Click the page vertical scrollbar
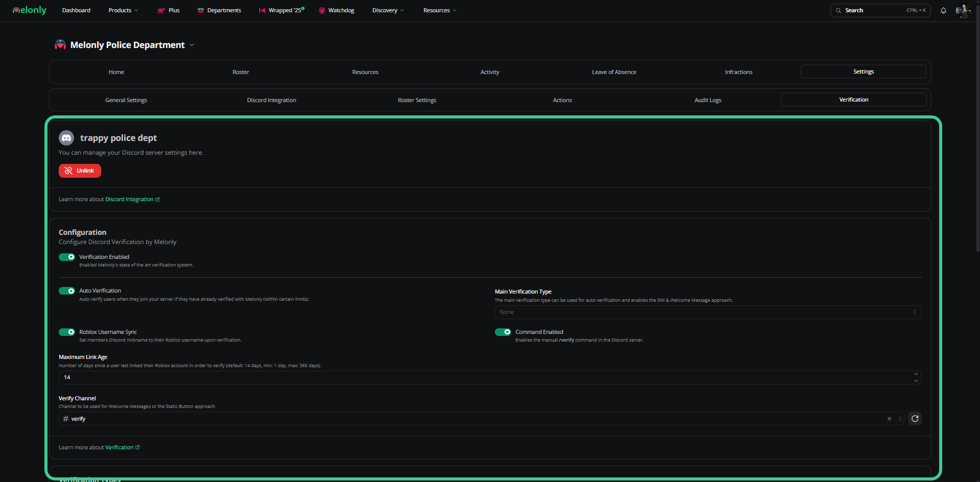Viewport: 980px width, 482px height. coord(977,128)
